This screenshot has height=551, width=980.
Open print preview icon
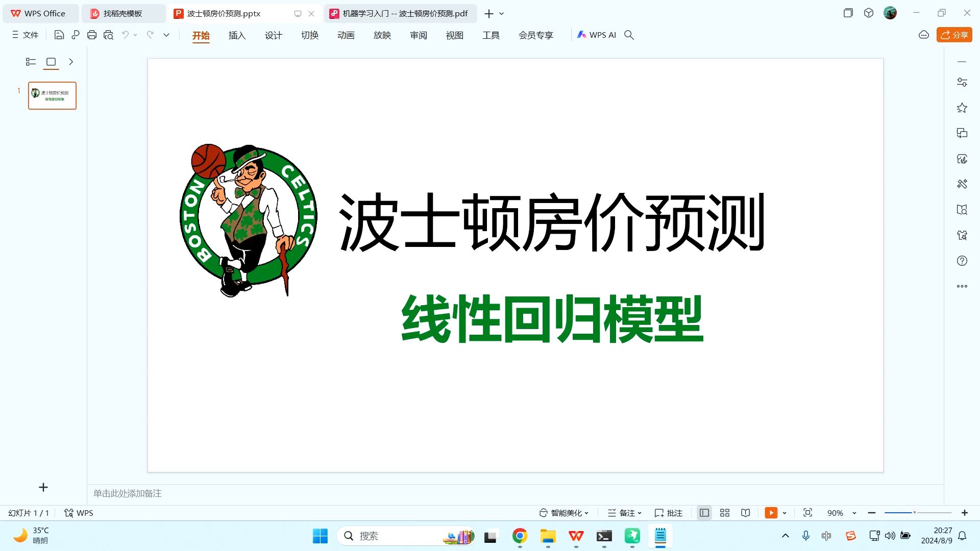coord(108,35)
